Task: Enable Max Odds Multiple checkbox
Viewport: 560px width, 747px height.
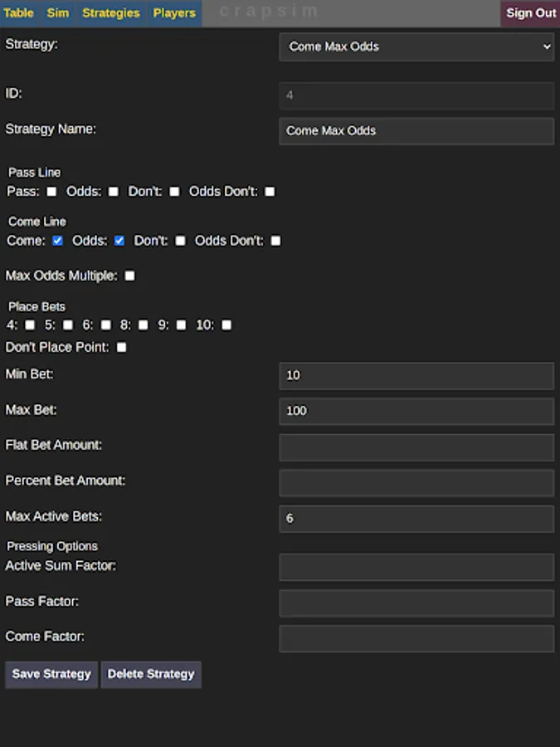Action: pyautogui.click(x=129, y=276)
